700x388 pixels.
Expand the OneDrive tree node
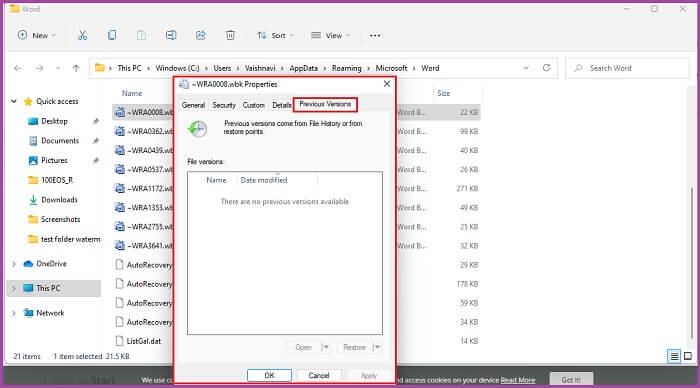(14, 264)
